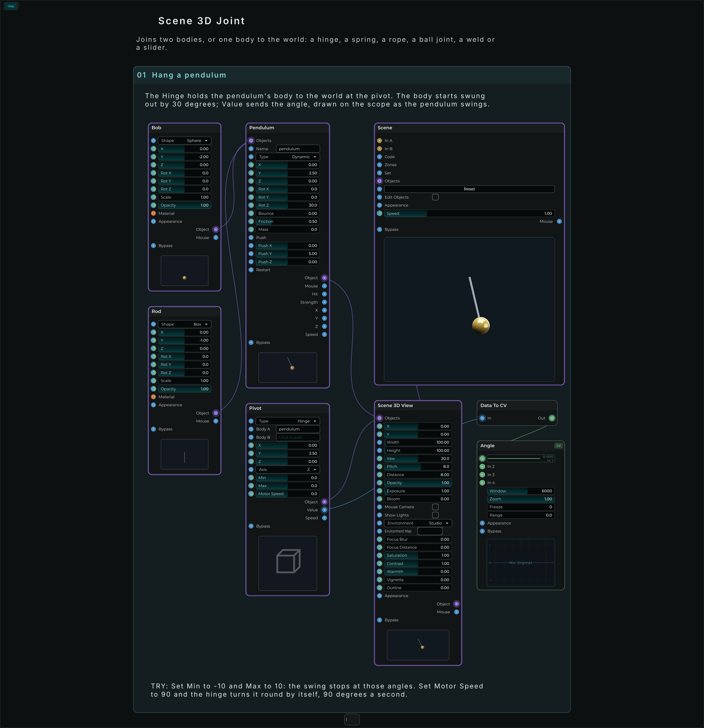704x728 pixels.
Task: Click the Scene node's Objects input port
Action: 380,181
